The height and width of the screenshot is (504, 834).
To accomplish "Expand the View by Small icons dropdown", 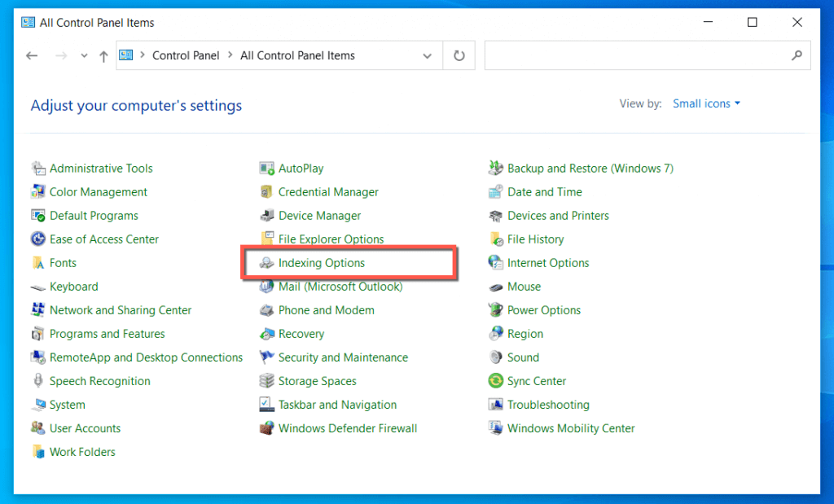I will click(x=706, y=103).
